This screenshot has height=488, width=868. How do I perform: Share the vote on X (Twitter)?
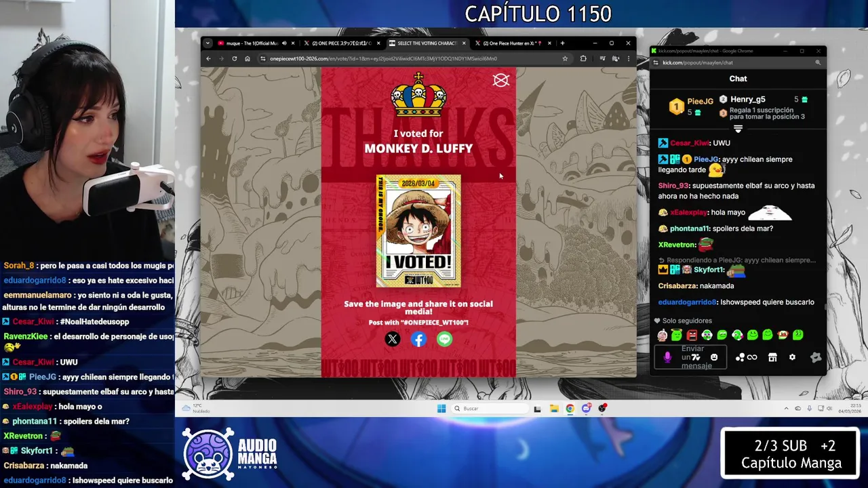[393, 339]
